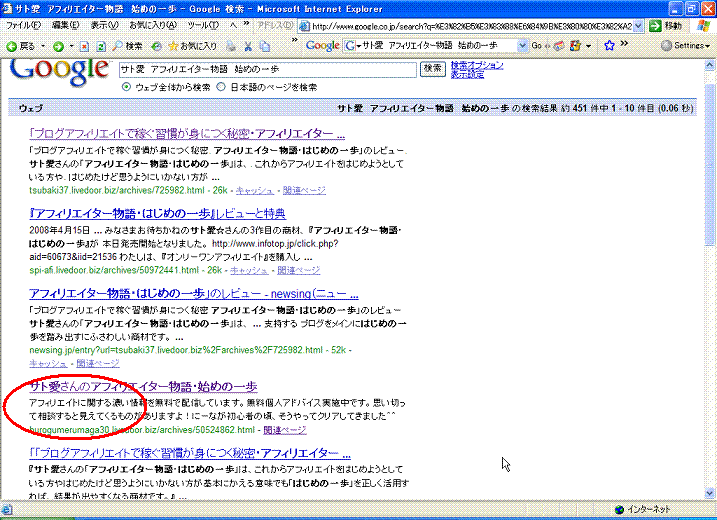Open the Forward button history dropdown
The image size is (717, 520).
pyautogui.click(x=71, y=46)
